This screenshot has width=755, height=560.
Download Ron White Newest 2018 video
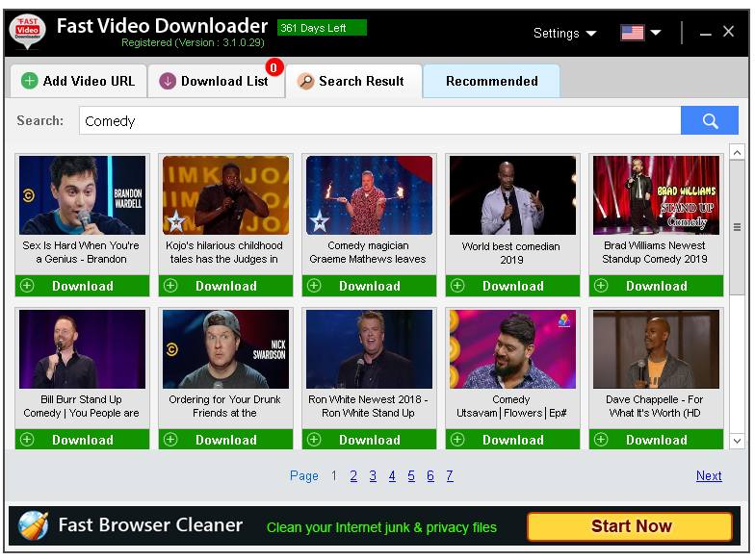pyautogui.click(x=370, y=439)
